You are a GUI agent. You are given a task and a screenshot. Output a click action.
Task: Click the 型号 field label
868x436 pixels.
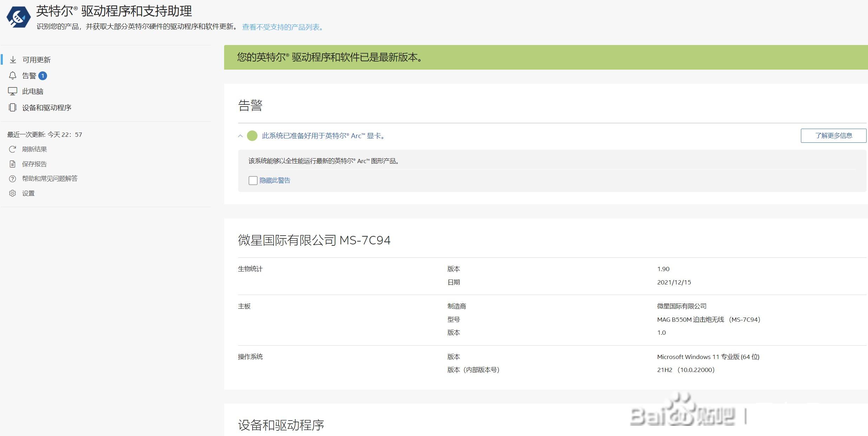tap(453, 320)
